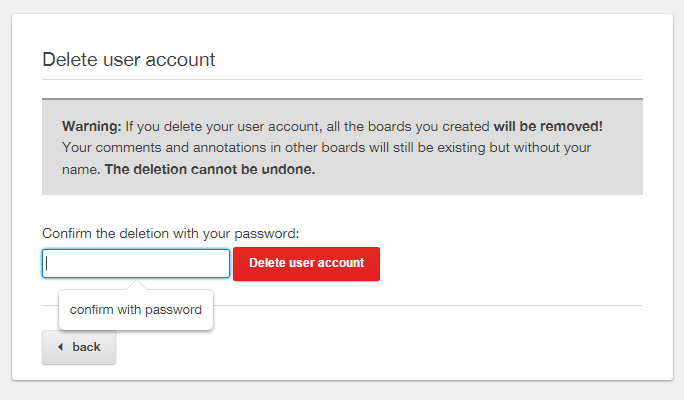
Task: Click the 'confirm with password' tooltip
Action: tap(136, 310)
